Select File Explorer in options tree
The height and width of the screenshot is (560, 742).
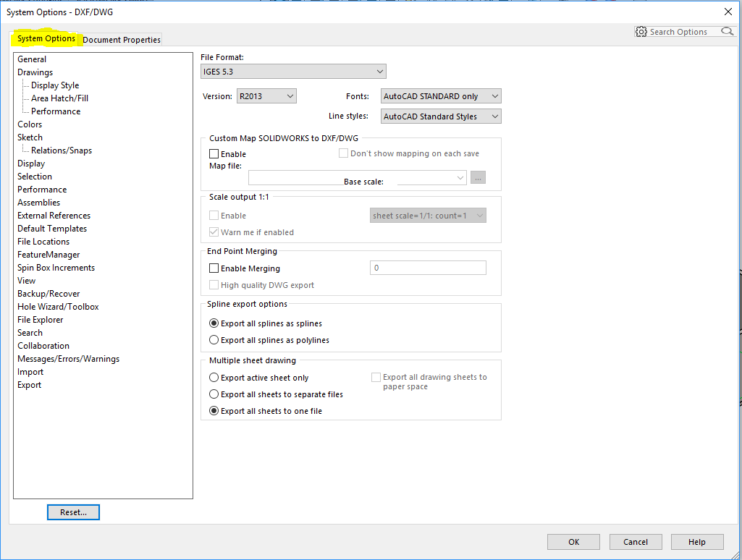[41, 320]
